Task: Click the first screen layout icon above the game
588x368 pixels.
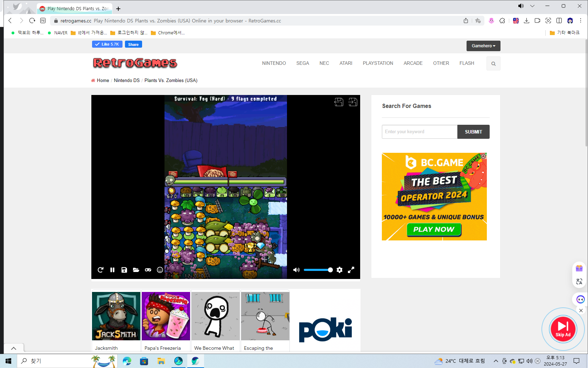Action: tap(339, 102)
